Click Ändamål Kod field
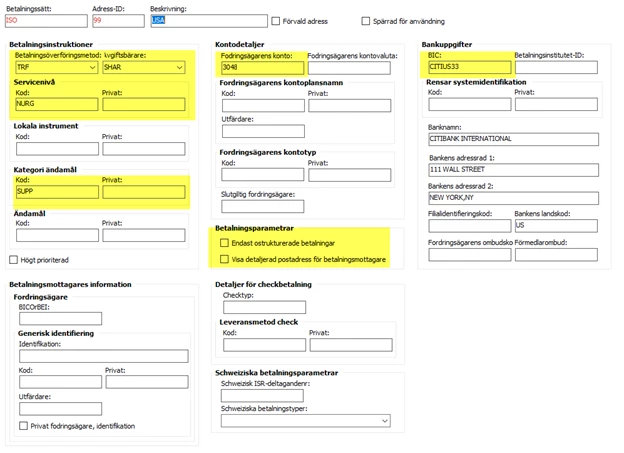This screenshot has height=453, width=624. point(57,235)
